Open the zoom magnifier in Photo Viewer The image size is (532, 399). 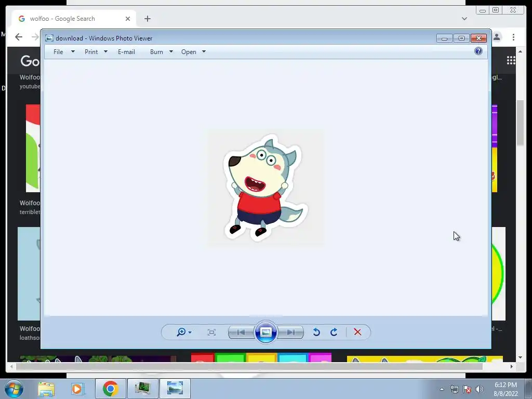click(181, 332)
